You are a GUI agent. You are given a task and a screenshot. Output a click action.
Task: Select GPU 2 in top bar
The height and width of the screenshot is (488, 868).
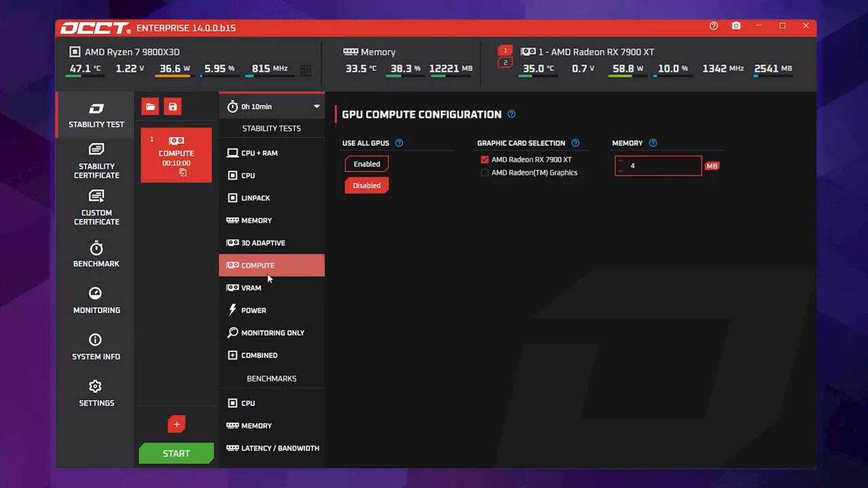click(x=505, y=62)
